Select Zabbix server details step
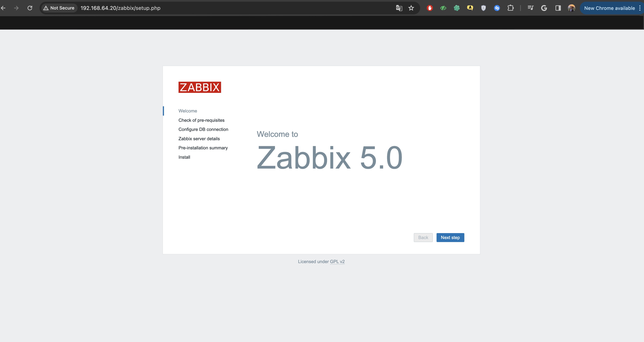The width and height of the screenshot is (644, 342). coord(199,139)
